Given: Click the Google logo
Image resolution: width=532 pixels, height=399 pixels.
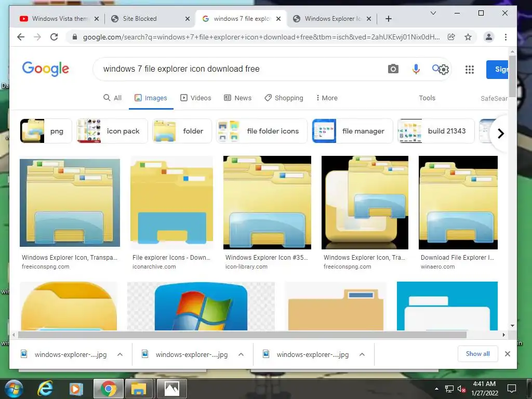Looking at the screenshot, I should tap(46, 69).
